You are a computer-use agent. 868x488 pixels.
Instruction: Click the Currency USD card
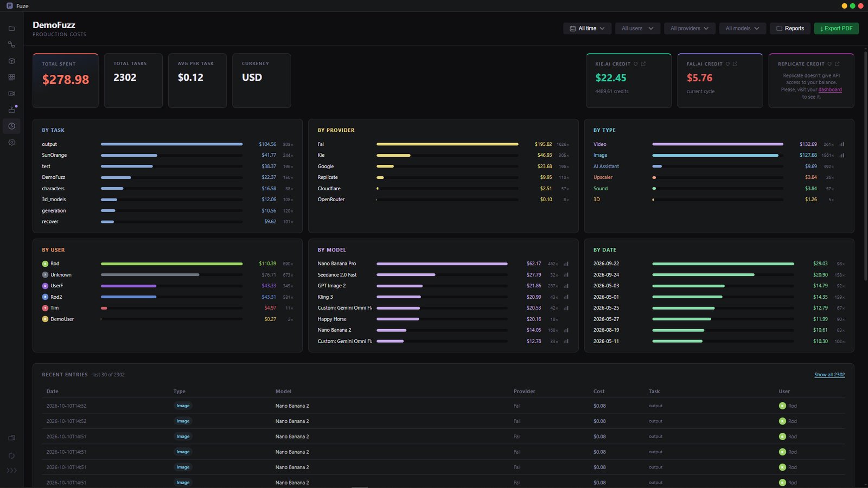(x=261, y=80)
